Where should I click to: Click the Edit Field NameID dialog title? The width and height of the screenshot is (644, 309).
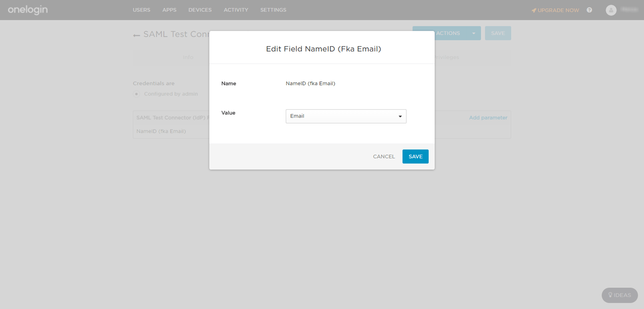[323, 49]
